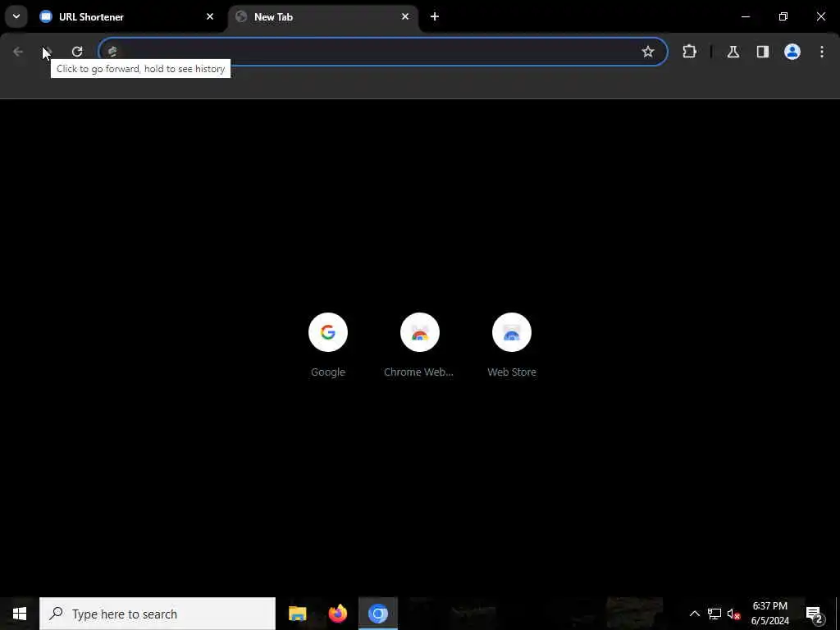Restore down the browser window
The height and width of the screenshot is (630, 840).
tap(783, 16)
